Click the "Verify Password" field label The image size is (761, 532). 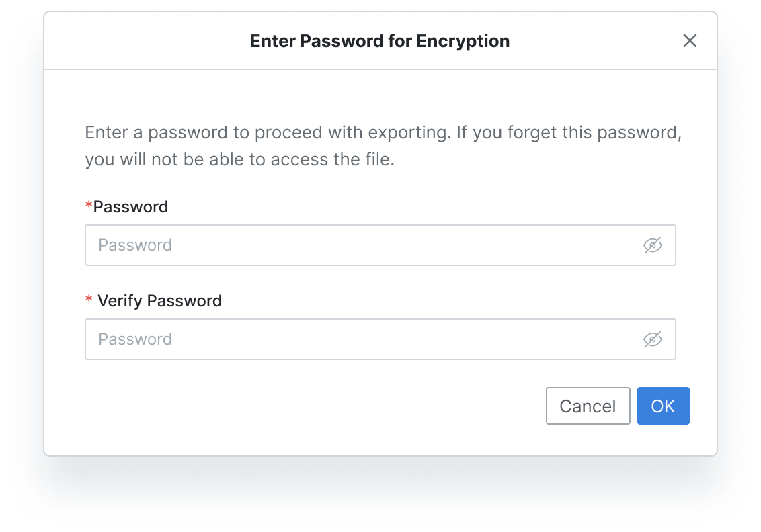pos(159,301)
